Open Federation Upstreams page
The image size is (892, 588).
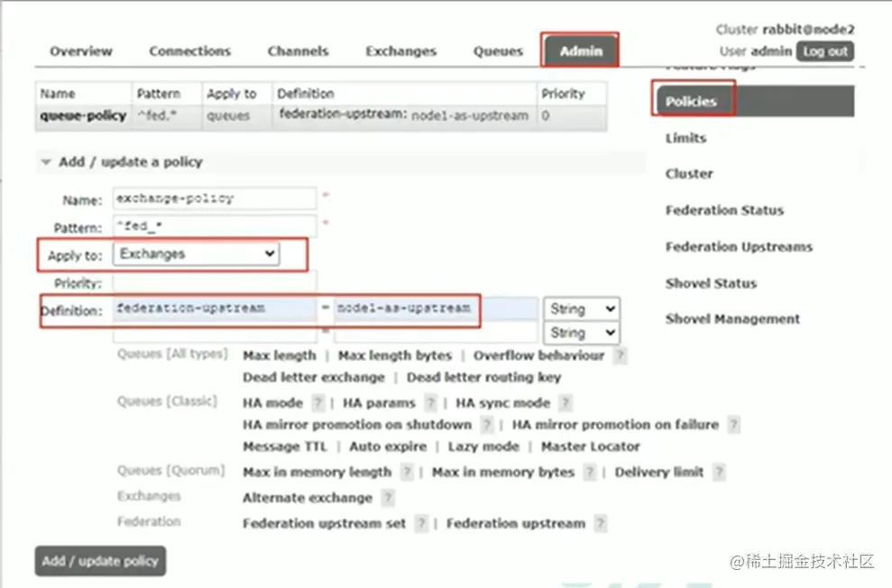739,247
